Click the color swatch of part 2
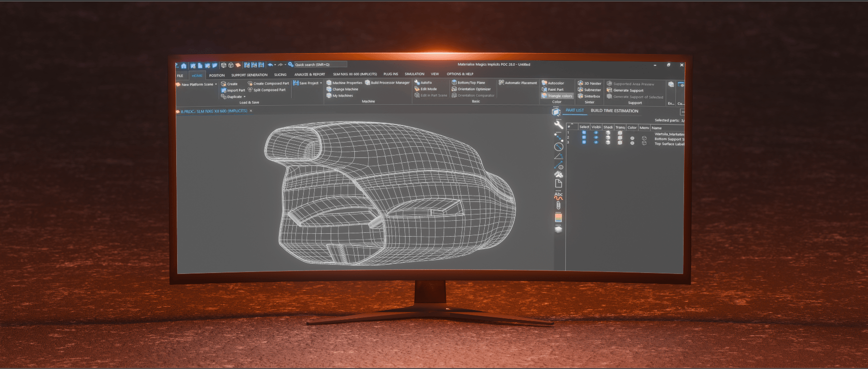The width and height of the screenshot is (868, 369). tap(632, 138)
